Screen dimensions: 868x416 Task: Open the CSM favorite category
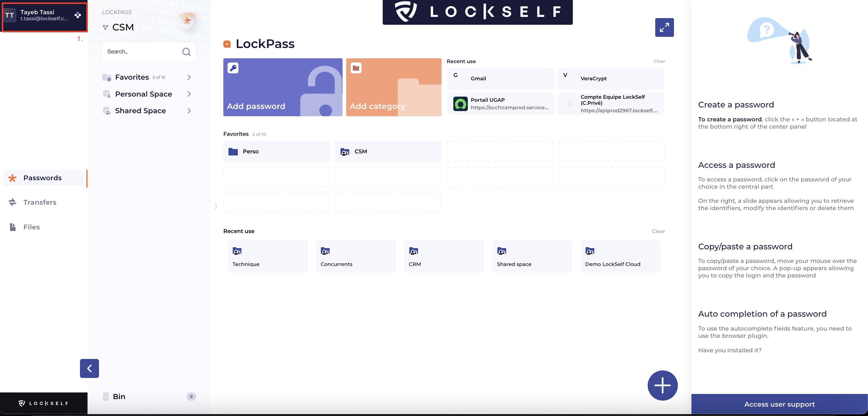[x=388, y=152]
